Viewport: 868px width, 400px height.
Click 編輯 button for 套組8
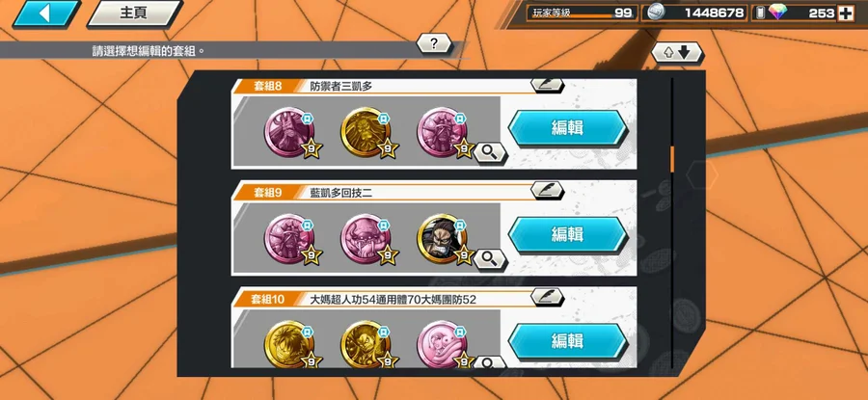point(567,128)
